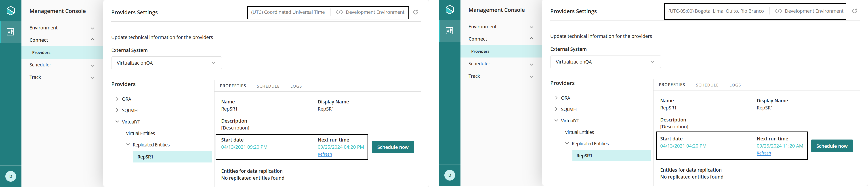Switch to SCHEDULE tab in right console

point(707,85)
